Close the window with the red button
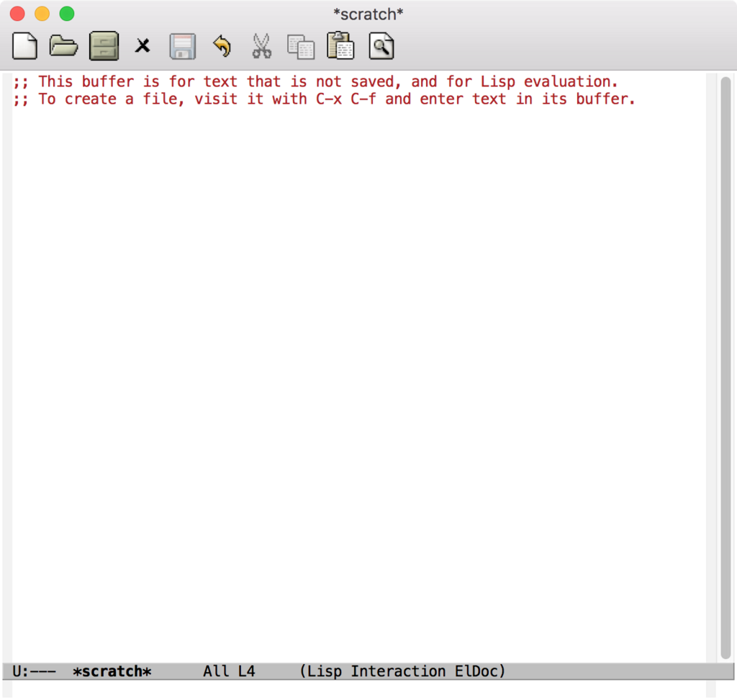Image resolution: width=737 pixels, height=700 pixels. click(x=17, y=14)
